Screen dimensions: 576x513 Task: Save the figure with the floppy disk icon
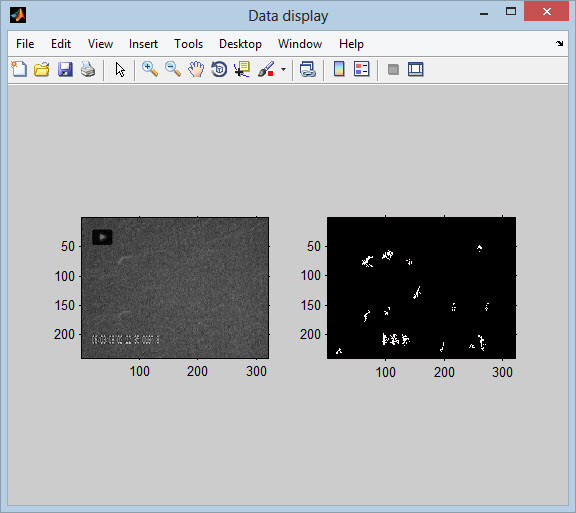tap(65, 69)
